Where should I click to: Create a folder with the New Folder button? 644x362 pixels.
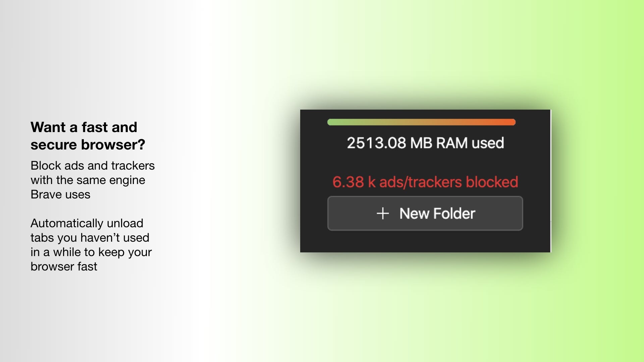(x=425, y=214)
